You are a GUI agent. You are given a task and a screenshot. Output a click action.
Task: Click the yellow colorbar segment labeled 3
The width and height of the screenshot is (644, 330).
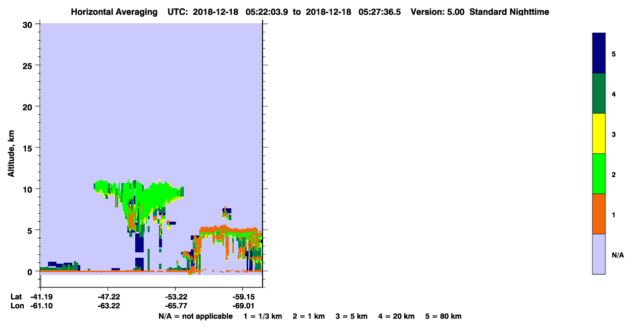[599, 134]
